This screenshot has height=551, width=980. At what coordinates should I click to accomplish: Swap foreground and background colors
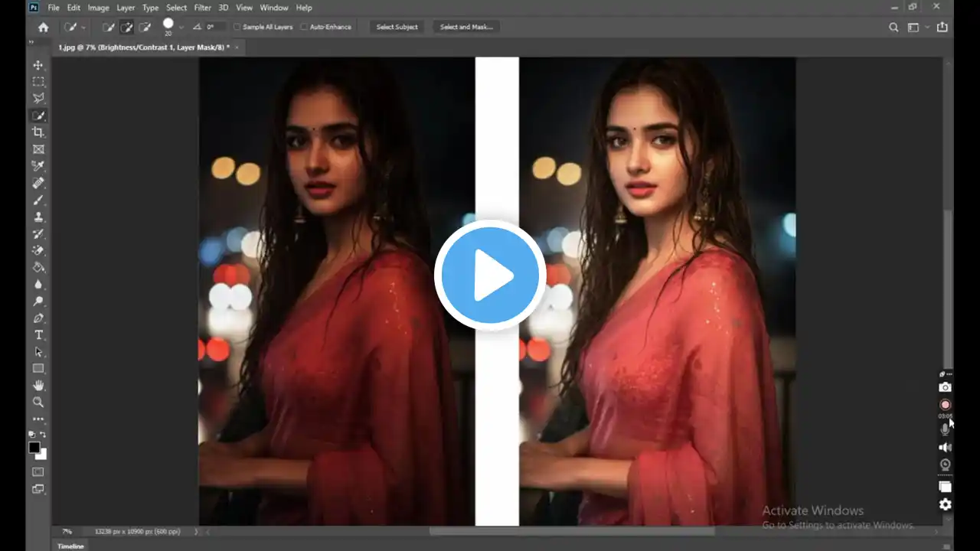click(x=43, y=435)
